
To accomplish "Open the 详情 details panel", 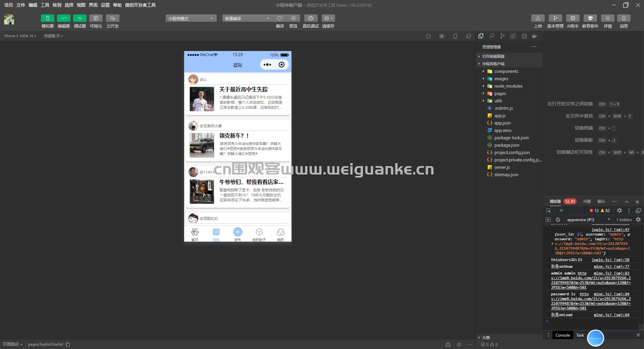I will click(x=607, y=18).
